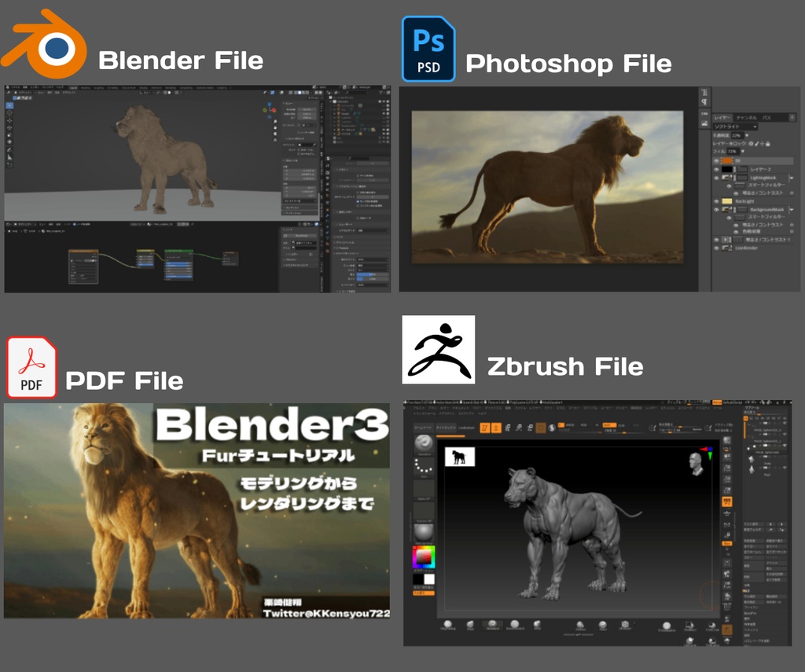Image resolution: width=805 pixels, height=672 pixels.
Task: Open Blender logo application menu
Action: tap(8, 87)
